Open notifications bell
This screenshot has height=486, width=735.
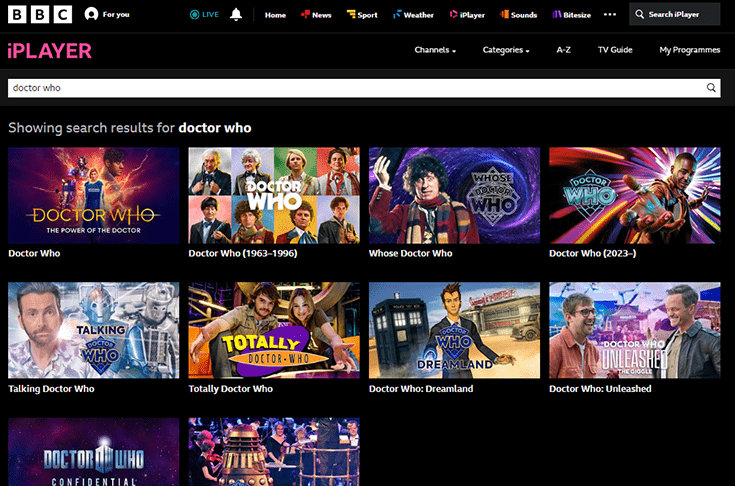point(236,15)
